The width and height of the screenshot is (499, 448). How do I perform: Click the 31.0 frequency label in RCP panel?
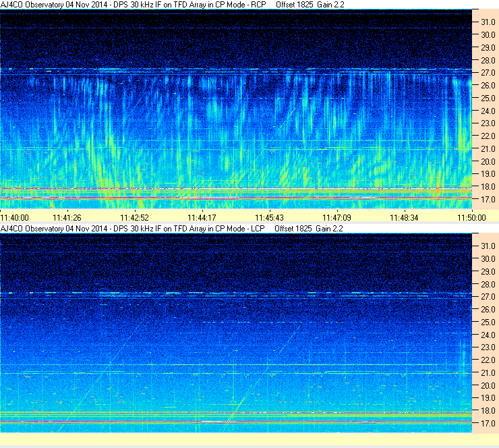tap(488, 22)
